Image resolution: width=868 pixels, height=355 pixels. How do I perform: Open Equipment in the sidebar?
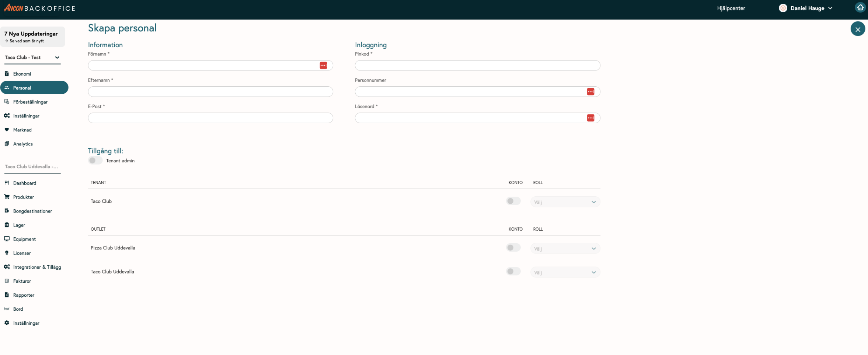coord(24,239)
